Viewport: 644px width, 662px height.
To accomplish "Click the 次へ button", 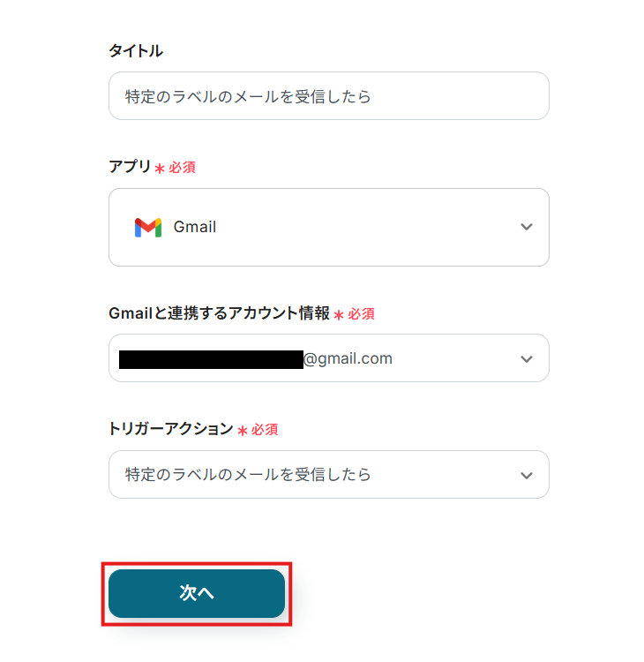I will pyautogui.click(x=197, y=594).
